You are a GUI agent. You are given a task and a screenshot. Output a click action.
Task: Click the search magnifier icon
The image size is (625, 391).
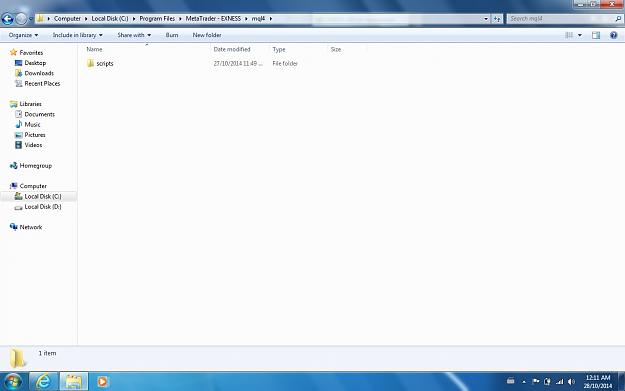pyautogui.click(x=618, y=19)
